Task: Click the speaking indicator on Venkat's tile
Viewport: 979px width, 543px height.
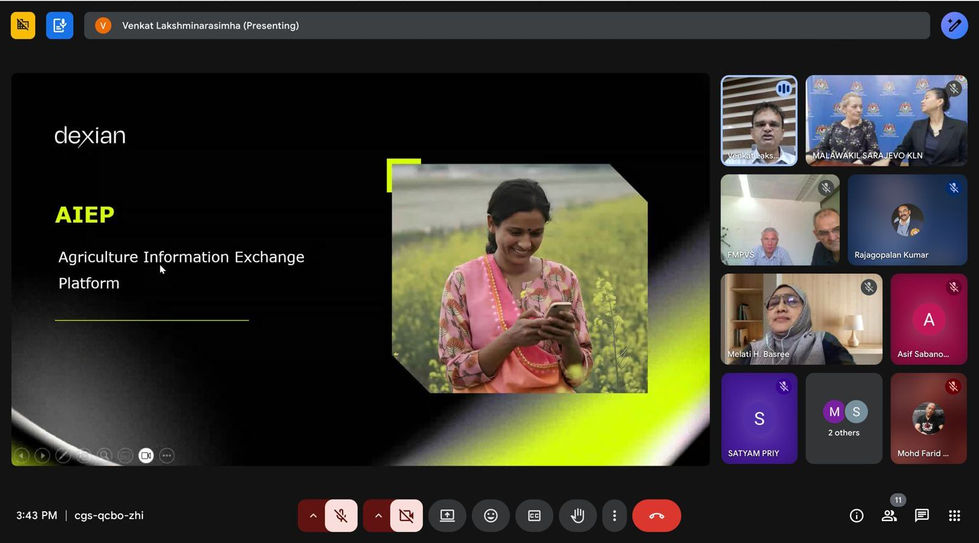Action: (x=784, y=89)
